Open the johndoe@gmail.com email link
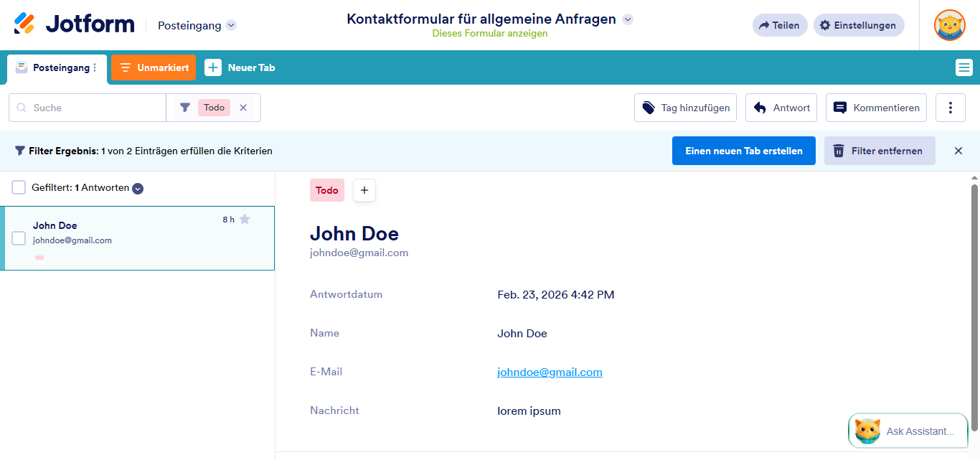The width and height of the screenshot is (980, 460). [x=550, y=372]
